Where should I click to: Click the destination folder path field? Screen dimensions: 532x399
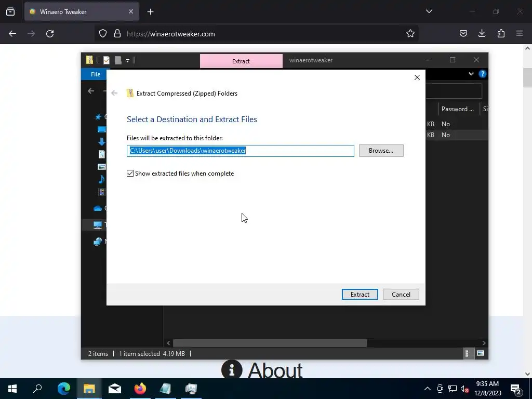coord(240,151)
